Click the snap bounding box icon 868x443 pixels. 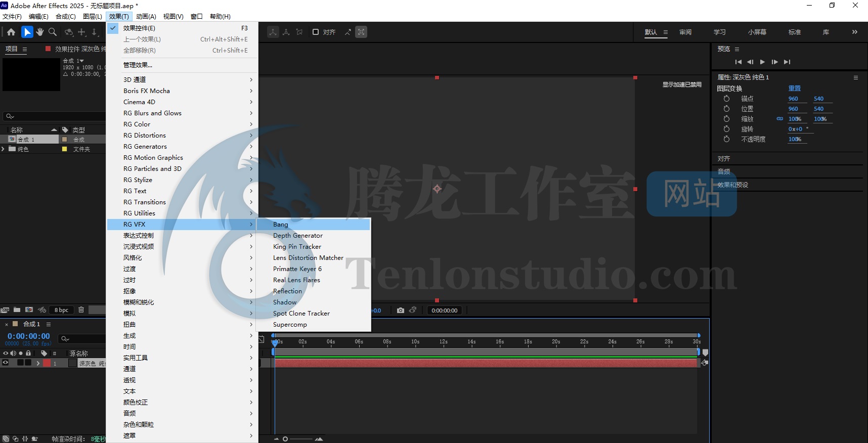click(x=361, y=32)
